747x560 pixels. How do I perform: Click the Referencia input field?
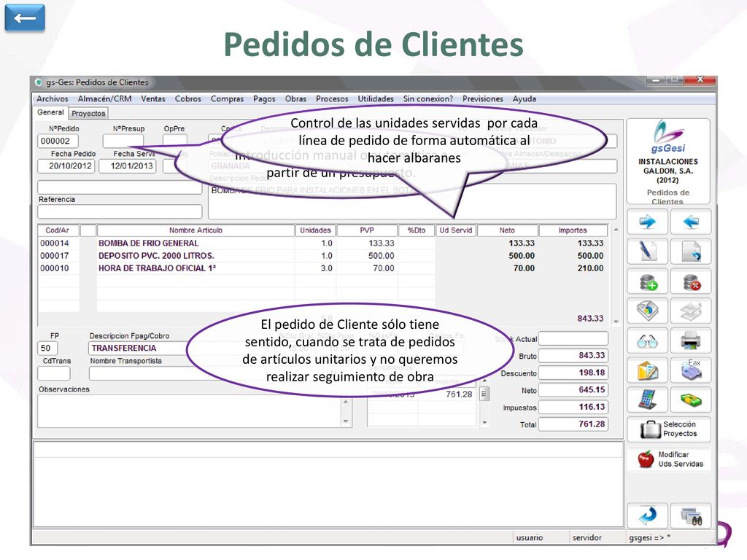pyautogui.click(x=120, y=211)
